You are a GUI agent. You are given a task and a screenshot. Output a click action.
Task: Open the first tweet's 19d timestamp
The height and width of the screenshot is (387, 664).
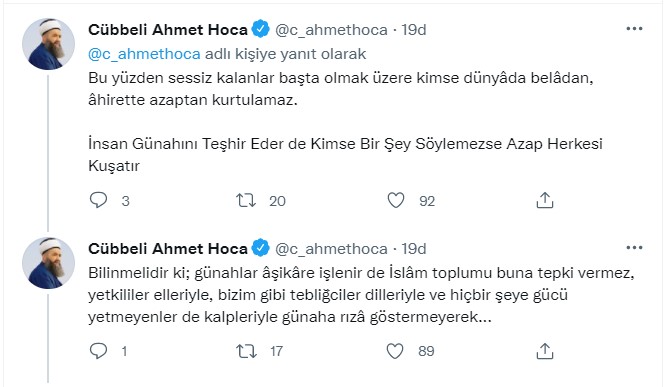click(x=414, y=30)
